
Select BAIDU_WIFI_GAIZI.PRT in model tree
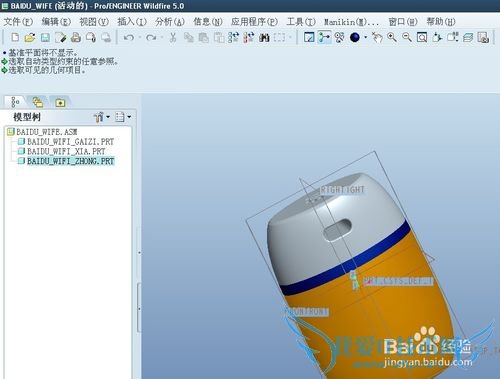[66, 142]
